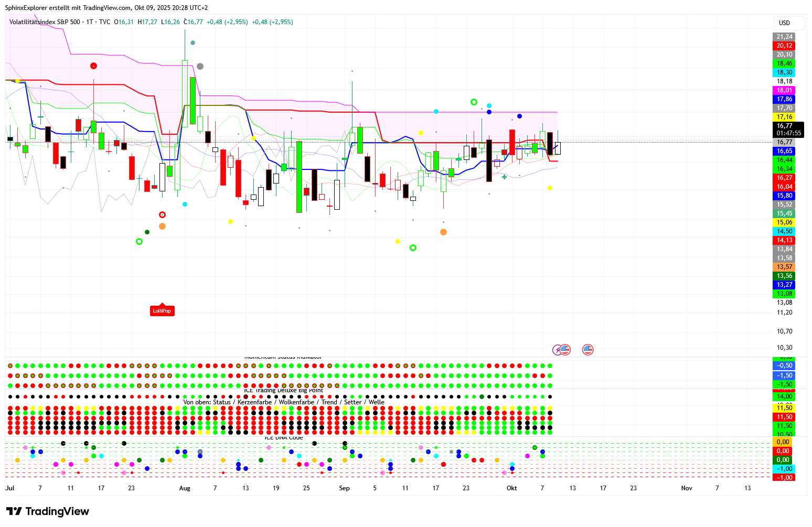Click the dark green dot marker below the July candles
Screen dimensions: 812x527
tap(147, 232)
